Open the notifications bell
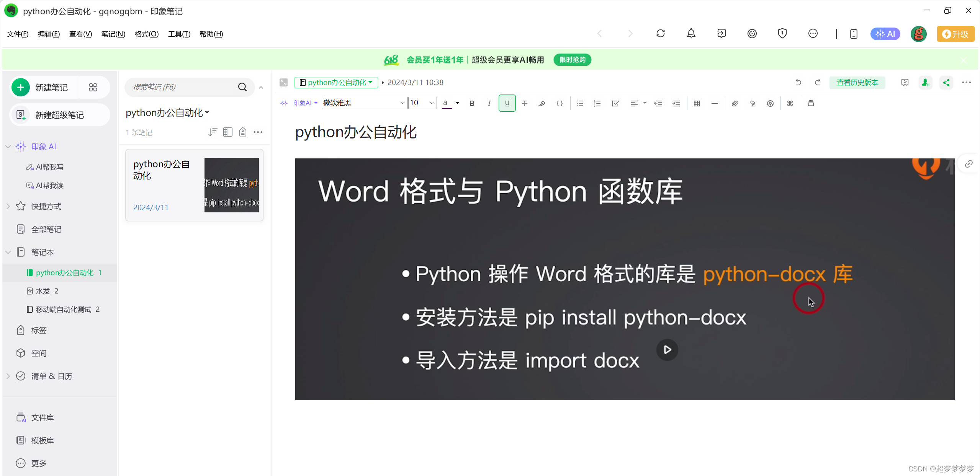This screenshot has width=980, height=476. (691, 34)
